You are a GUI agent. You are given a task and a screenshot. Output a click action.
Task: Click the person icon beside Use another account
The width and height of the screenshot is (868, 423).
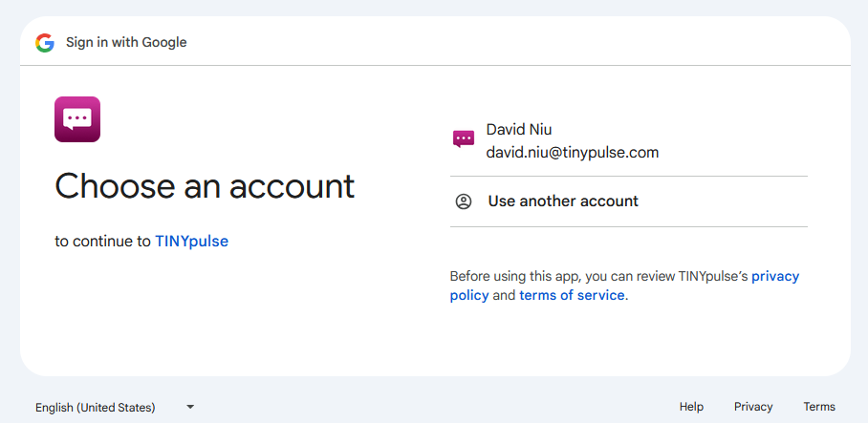(x=464, y=201)
